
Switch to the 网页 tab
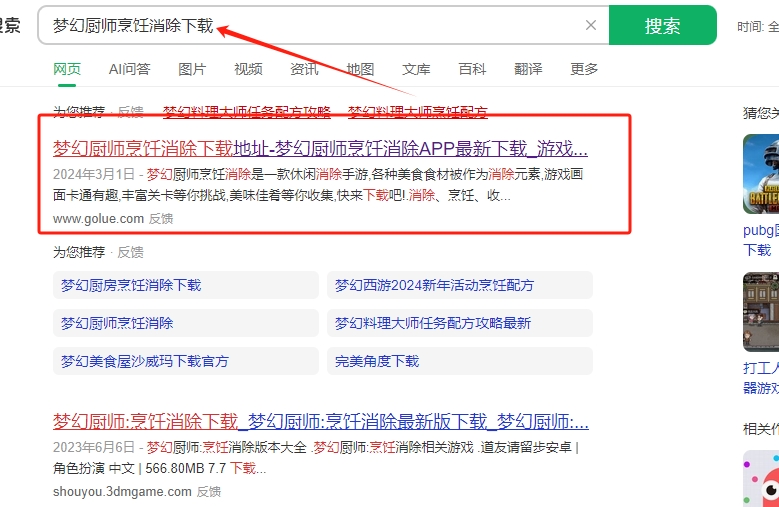pyautogui.click(x=67, y=69)
